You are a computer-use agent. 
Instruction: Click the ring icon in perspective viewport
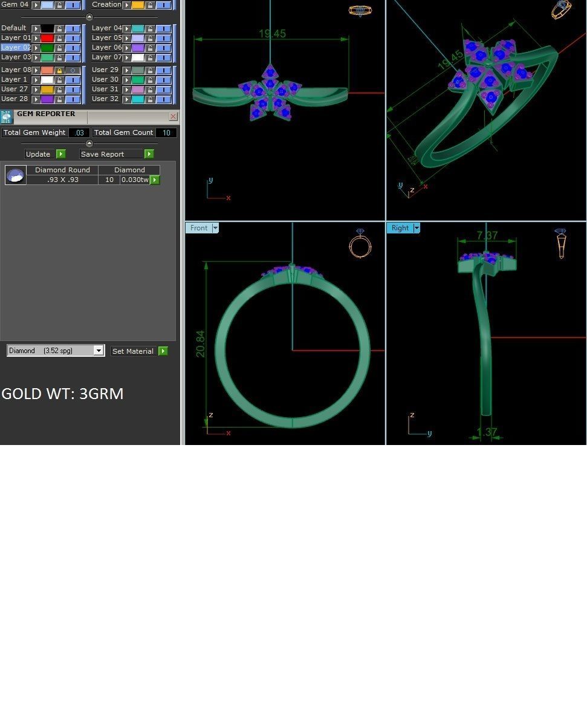click(x=562, y=10)
